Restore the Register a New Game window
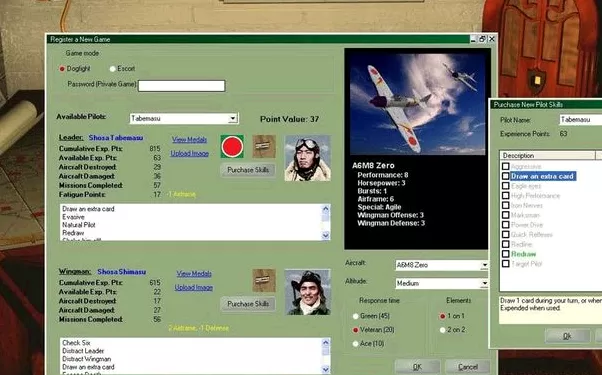 pyautogui.click(x=482, y=39)
